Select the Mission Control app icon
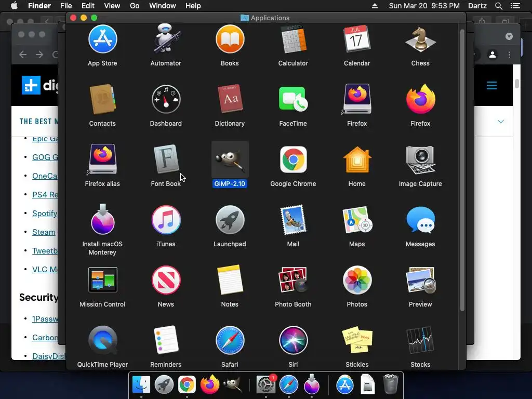 (102, 280)
